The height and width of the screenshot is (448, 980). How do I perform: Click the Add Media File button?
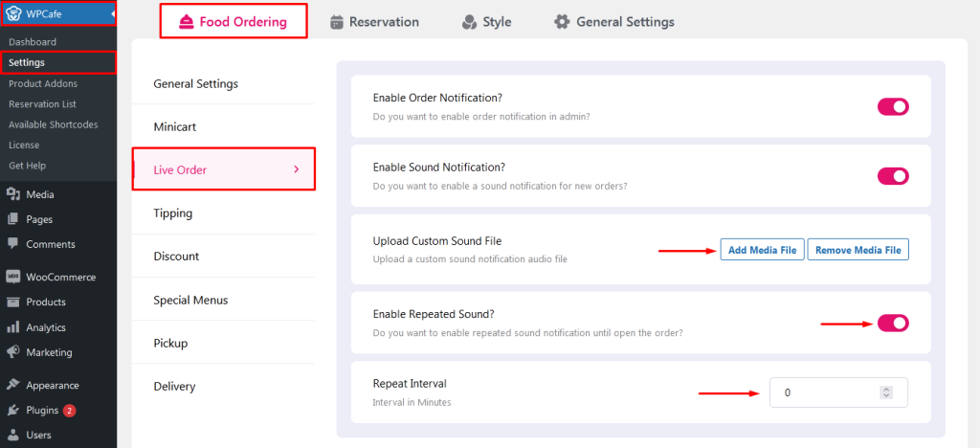762,250
